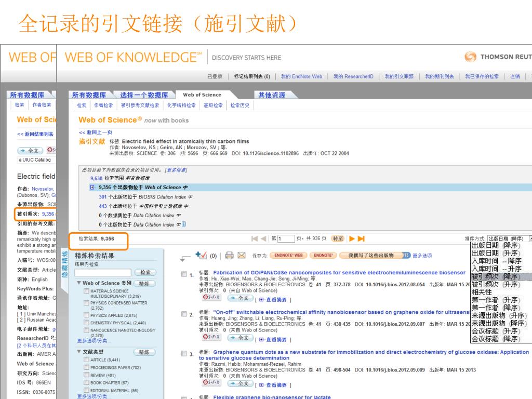
Task: Expand 9,356 publications in Web of Science row
Action: pos(92,187)
